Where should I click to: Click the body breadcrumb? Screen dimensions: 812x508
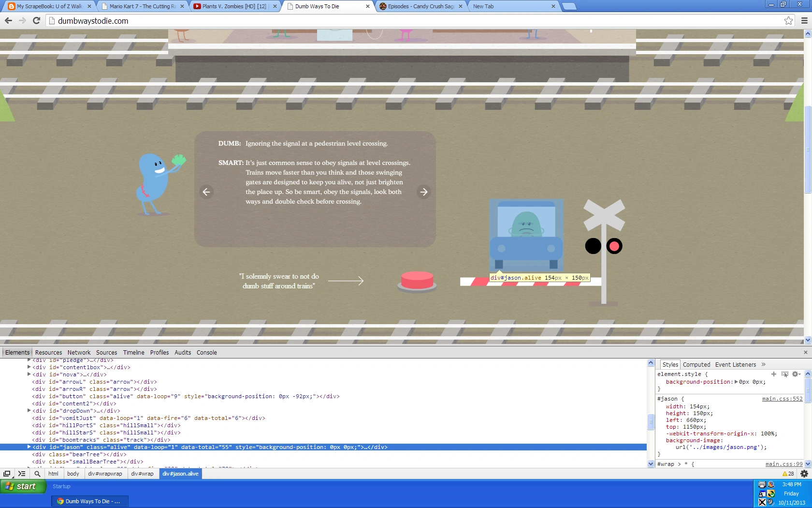pos(73,474)
